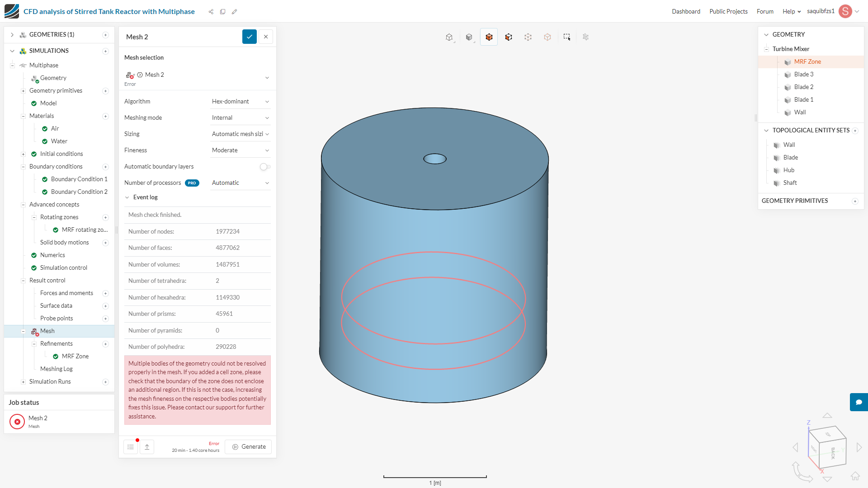This screenshot has width=868, height=488.
Task: Click the share project icon
Action: pos(211,12)
